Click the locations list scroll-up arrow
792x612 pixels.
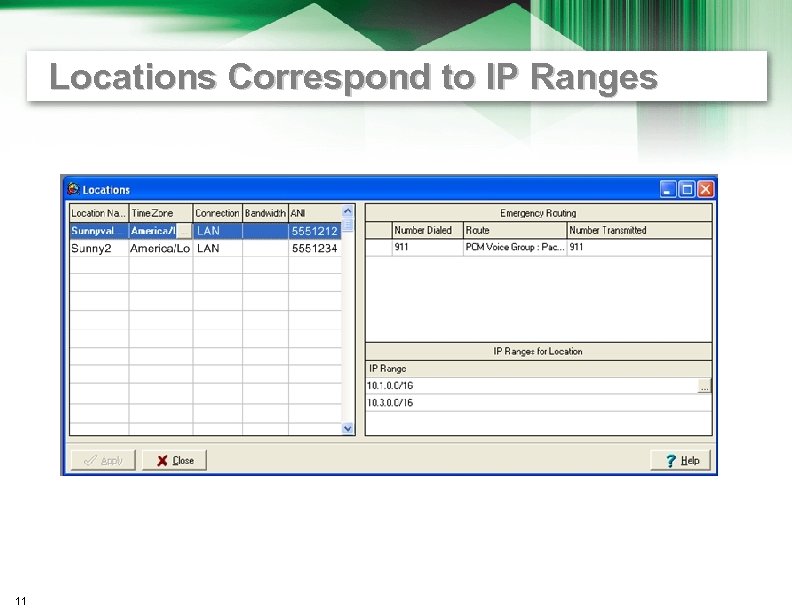[x=348, y=211]
